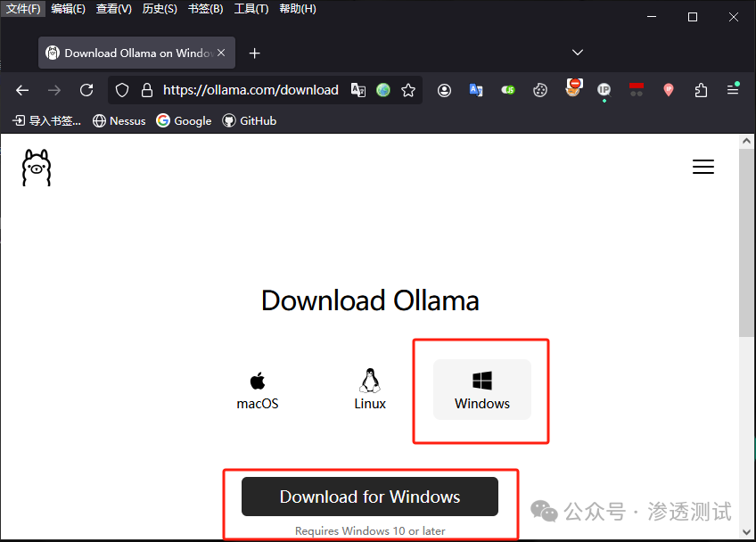
Task: Open the blue translator extension
Action: coord(476,90)
